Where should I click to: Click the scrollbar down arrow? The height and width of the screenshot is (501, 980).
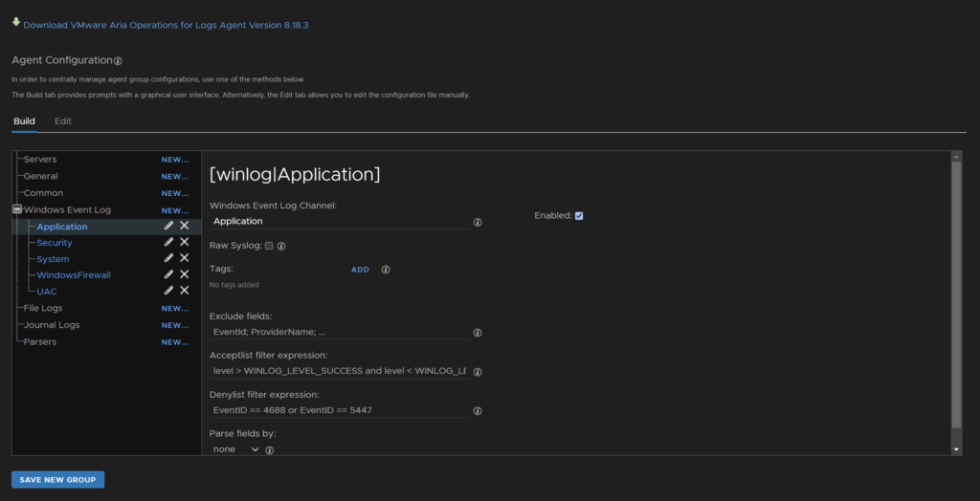click(x=956, y=449)
